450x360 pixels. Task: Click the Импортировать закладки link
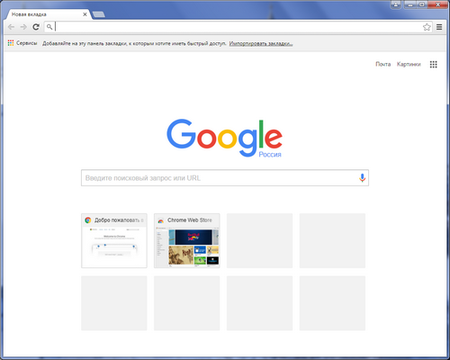(261, 44)
